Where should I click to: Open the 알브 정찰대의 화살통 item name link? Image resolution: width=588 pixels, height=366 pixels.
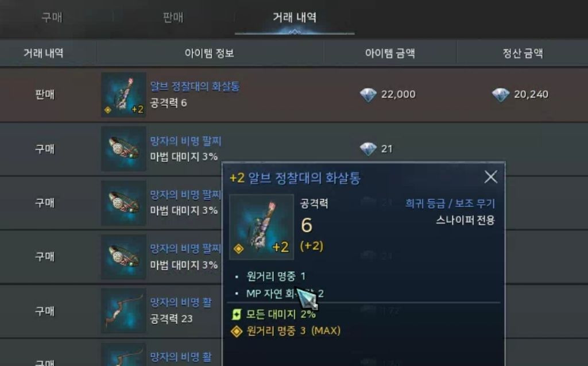pos(195,86)
